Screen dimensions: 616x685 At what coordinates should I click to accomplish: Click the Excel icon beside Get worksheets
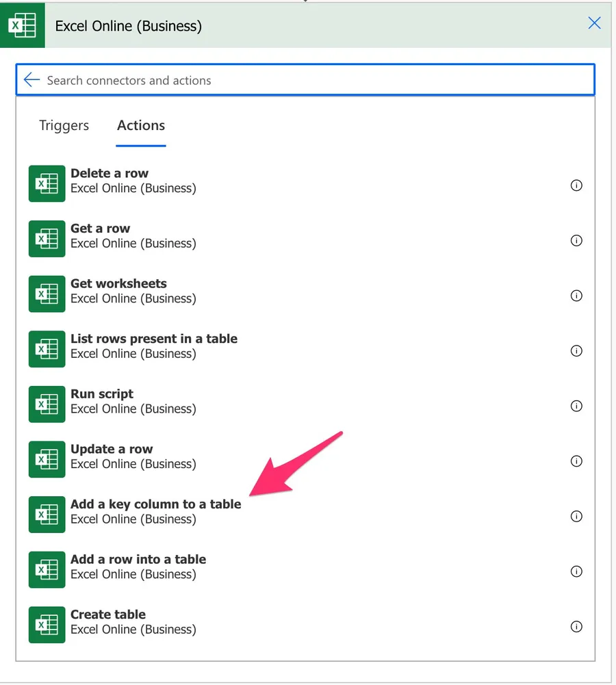[47, 294]
